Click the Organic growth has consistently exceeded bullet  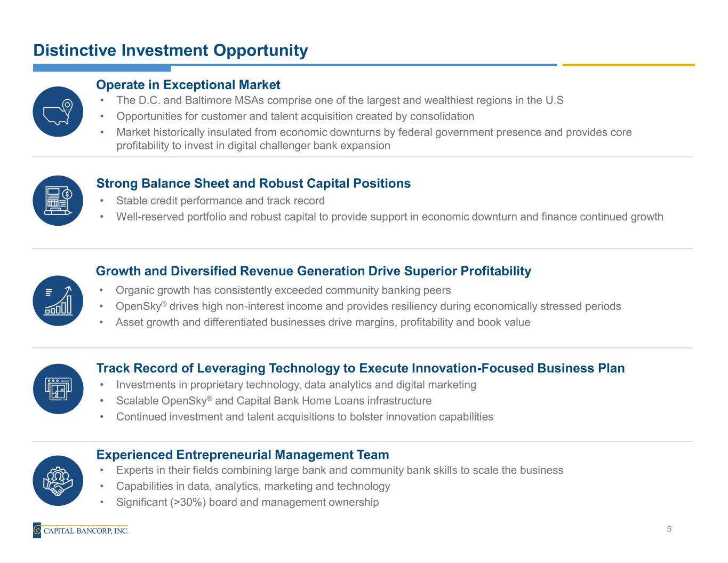[x=283, y=290]
